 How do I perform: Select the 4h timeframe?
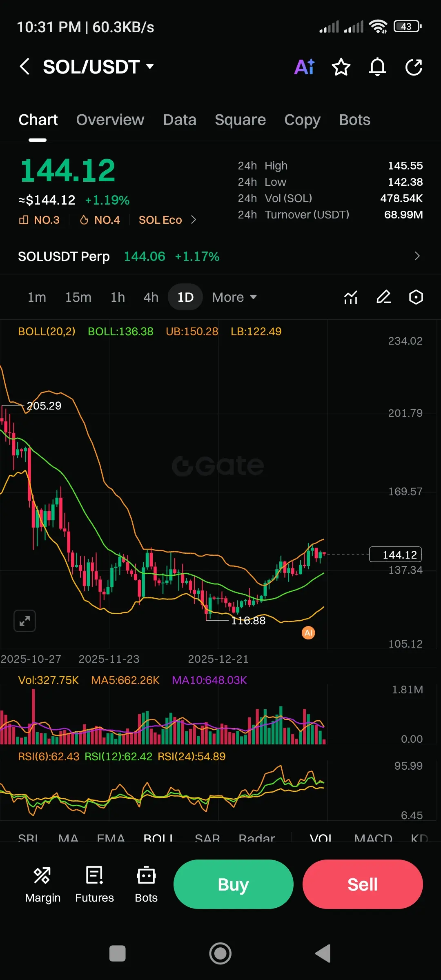click(151, 297)
